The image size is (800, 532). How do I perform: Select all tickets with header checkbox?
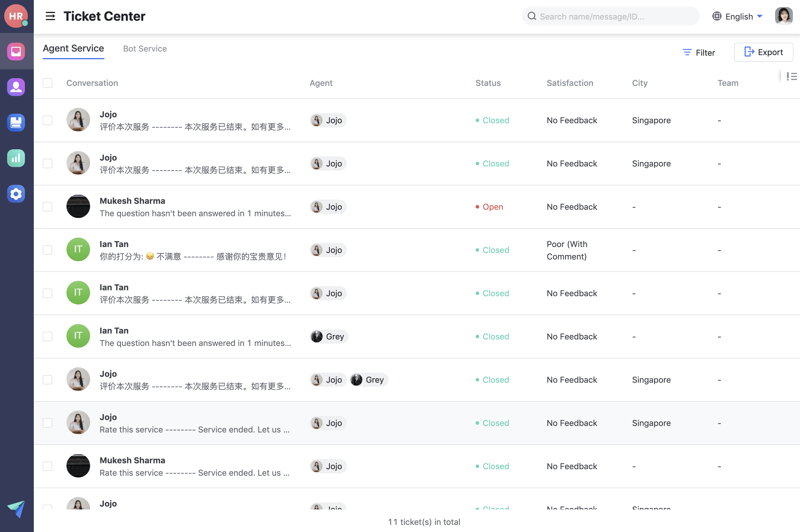[x=47, y=83]
